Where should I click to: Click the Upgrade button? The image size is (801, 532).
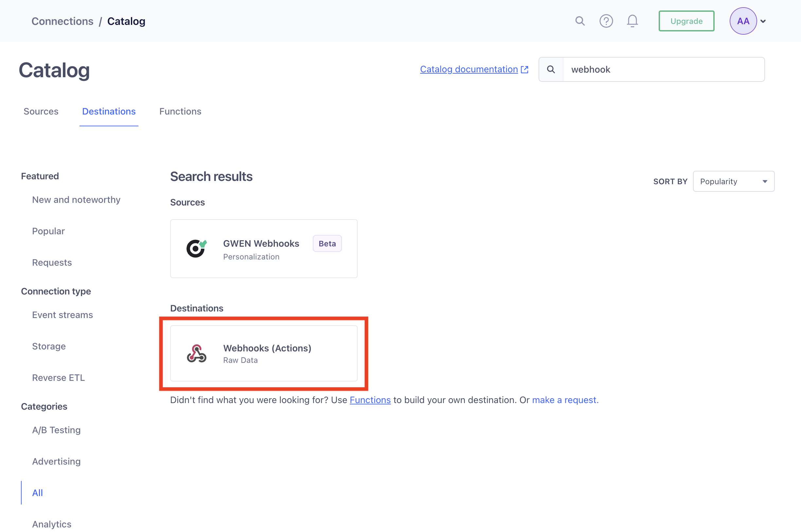[686, 21]
